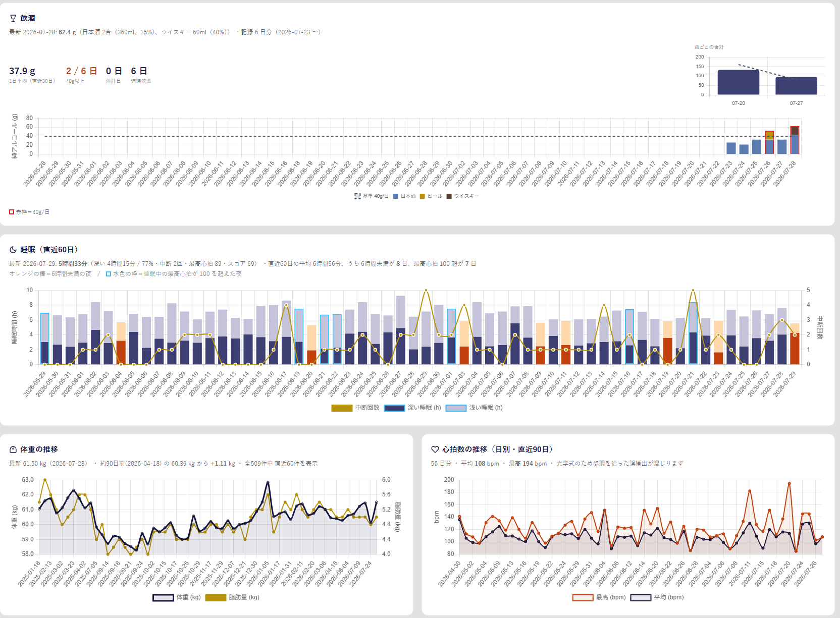Toggle the 日本酒 series in the legend
This screenshot has width=840, height=618.
pos(404,196)
